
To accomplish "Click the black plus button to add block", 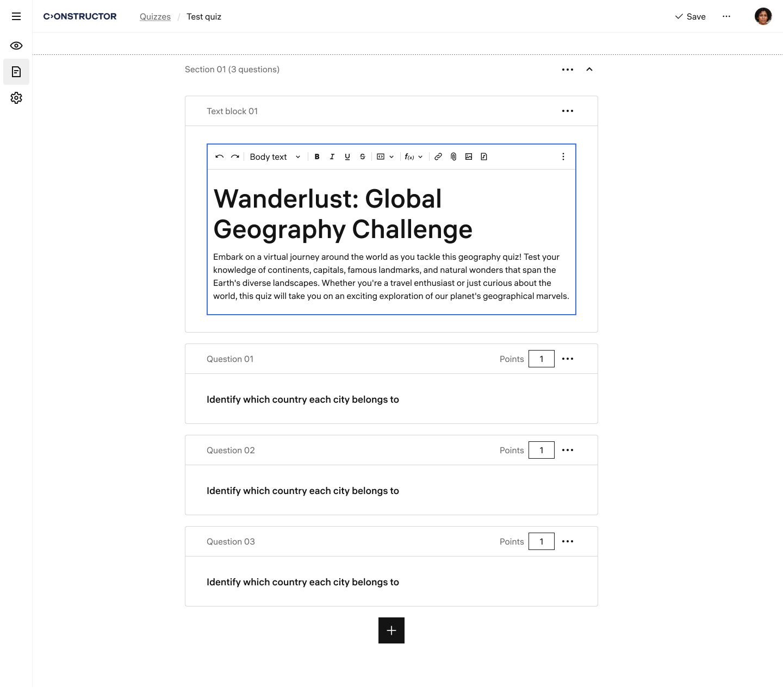I will tap(391, 630).
